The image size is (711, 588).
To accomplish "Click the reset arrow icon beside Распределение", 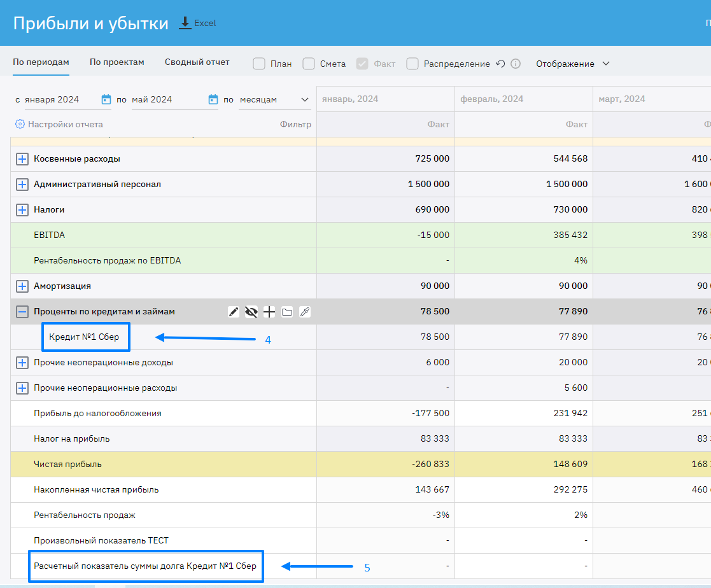I will (x=500, y=64).
